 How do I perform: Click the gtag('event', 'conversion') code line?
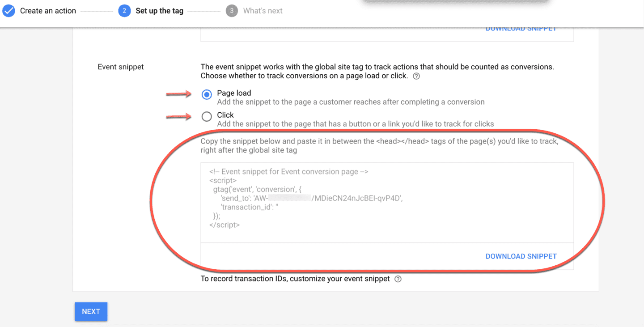coord(257,189)
